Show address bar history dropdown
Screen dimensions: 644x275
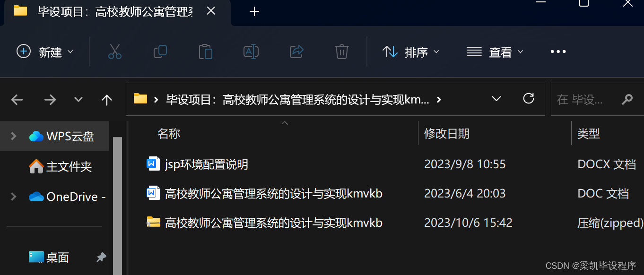click(x=496, y=99)
